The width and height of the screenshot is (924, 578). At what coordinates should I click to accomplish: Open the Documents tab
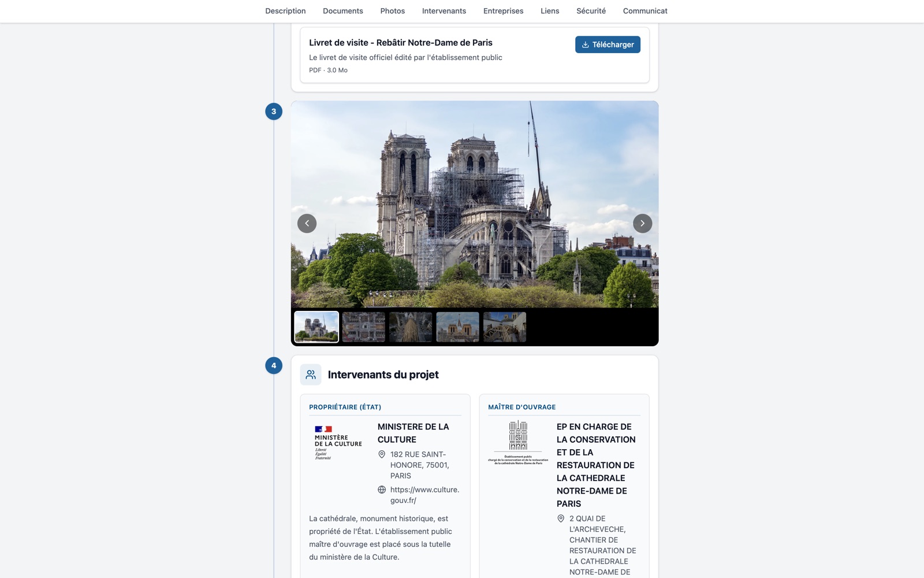[343, 11]
